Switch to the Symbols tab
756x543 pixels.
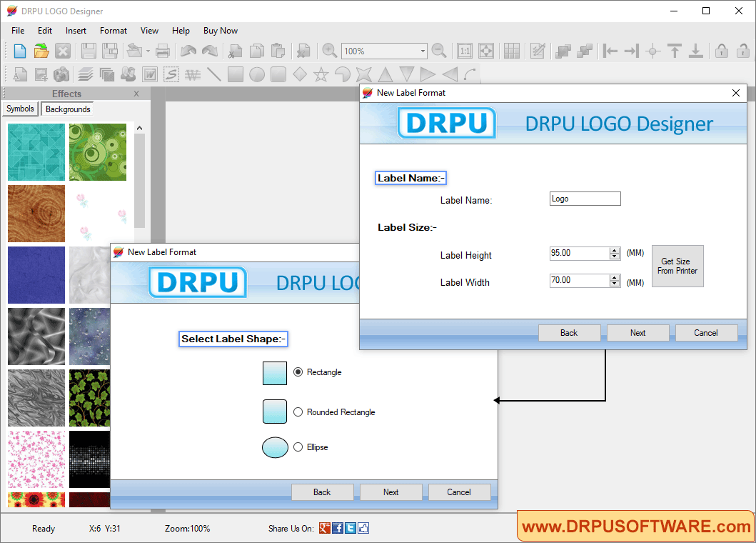coord(20,109)
